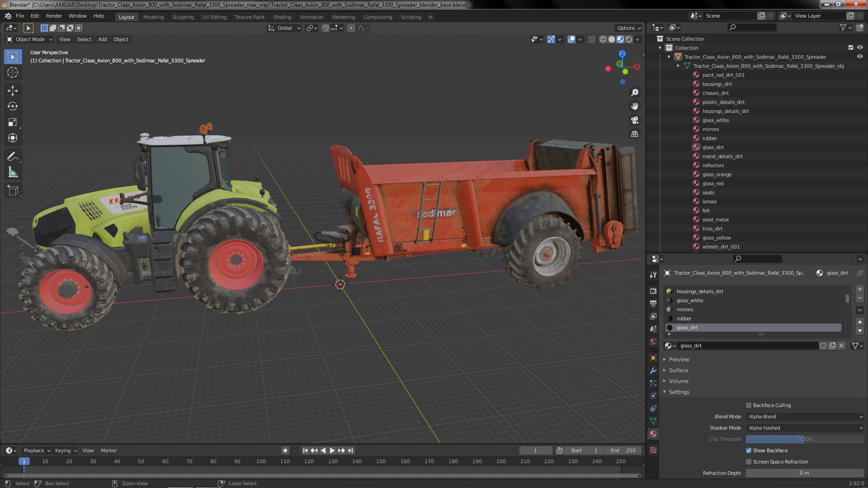Uncheck Show Backface
This screenshot has height=488, width=868.
749,450
